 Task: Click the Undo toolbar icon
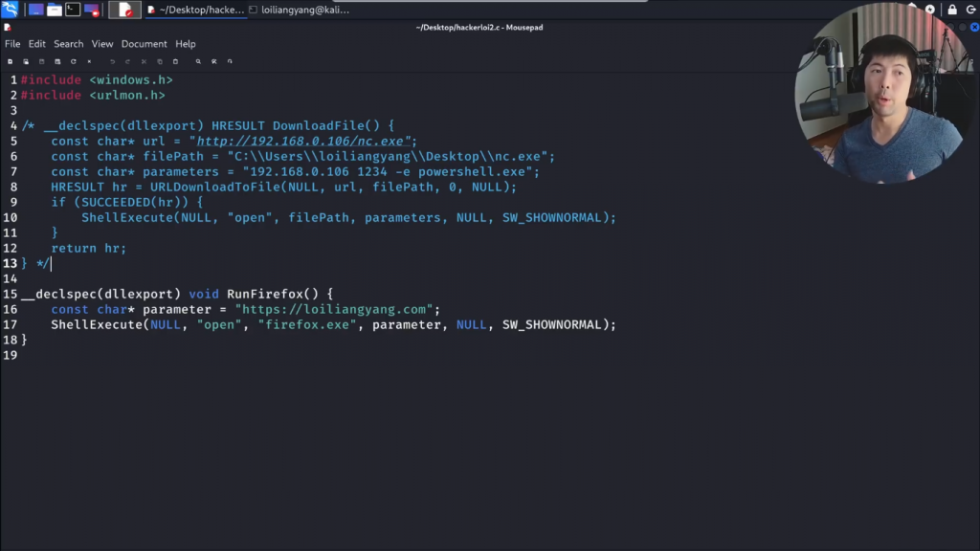113,62
